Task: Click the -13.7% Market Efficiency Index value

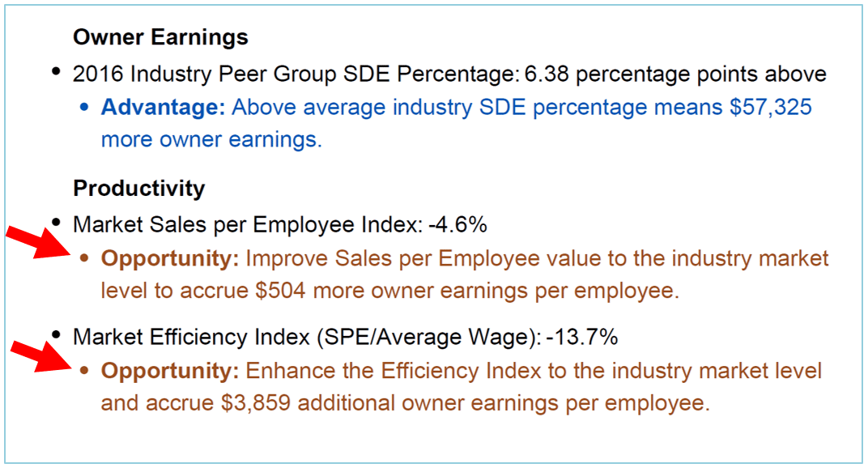Action: [583, 336]
